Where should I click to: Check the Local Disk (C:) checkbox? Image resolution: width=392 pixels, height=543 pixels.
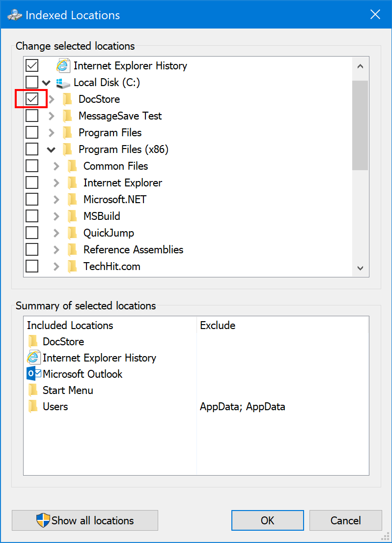32,82
